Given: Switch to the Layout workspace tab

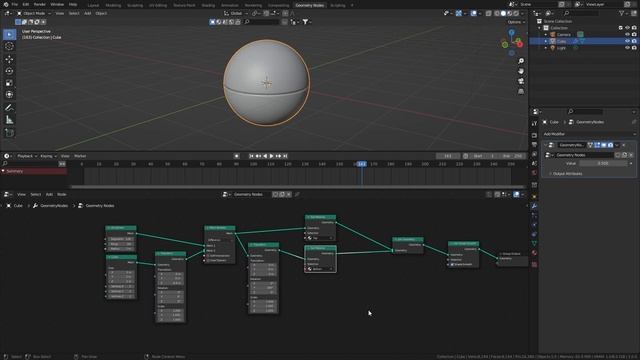Looking at the screenshot, I should click(93, 5).
